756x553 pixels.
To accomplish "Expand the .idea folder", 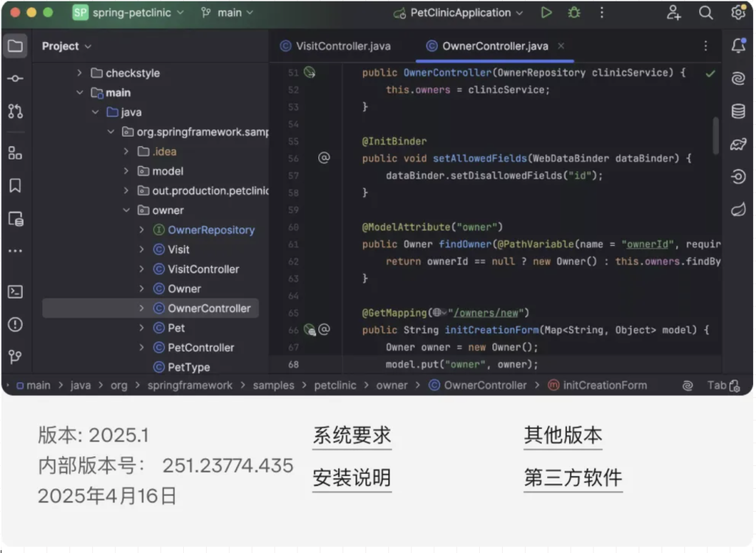I will 126,151.
